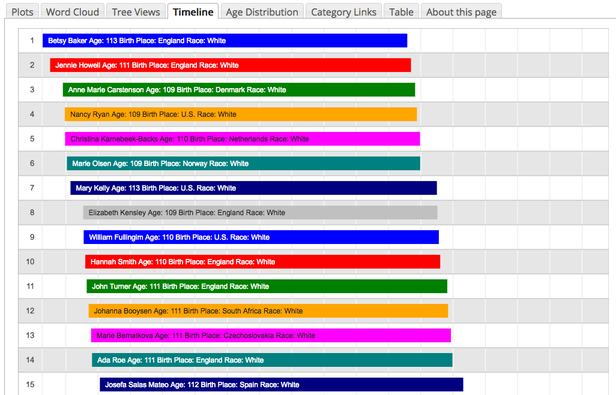Image resolution: width=616 pixels, height=395 pixels.
Task: Select the Betsy Baker timeline bar
Action: tap(225, 40)
